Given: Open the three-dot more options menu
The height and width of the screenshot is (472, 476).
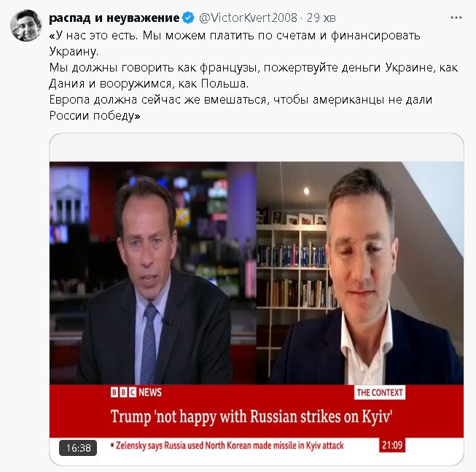Looking at the screenshot, I should pyautogui.click(x=456, y=18).
